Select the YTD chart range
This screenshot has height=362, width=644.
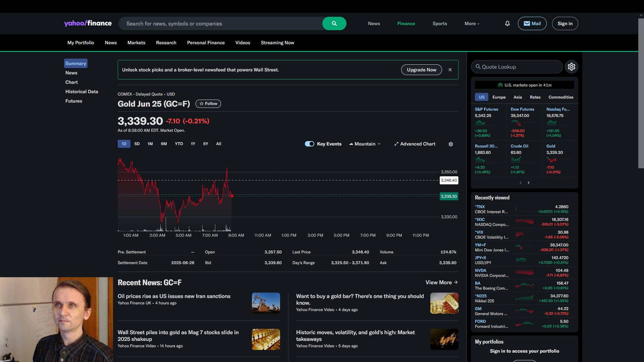[x=179, y=144]
